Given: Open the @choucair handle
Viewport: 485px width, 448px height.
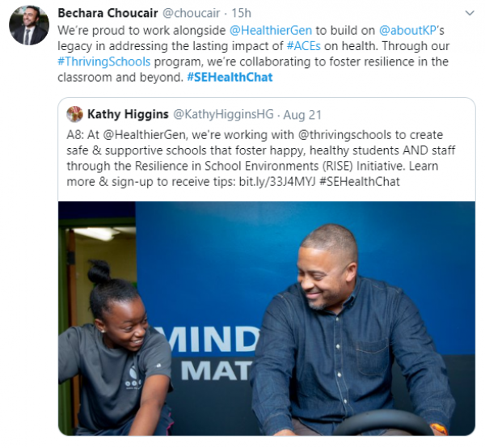Looking at the screenshot, I should coord(191,13).
